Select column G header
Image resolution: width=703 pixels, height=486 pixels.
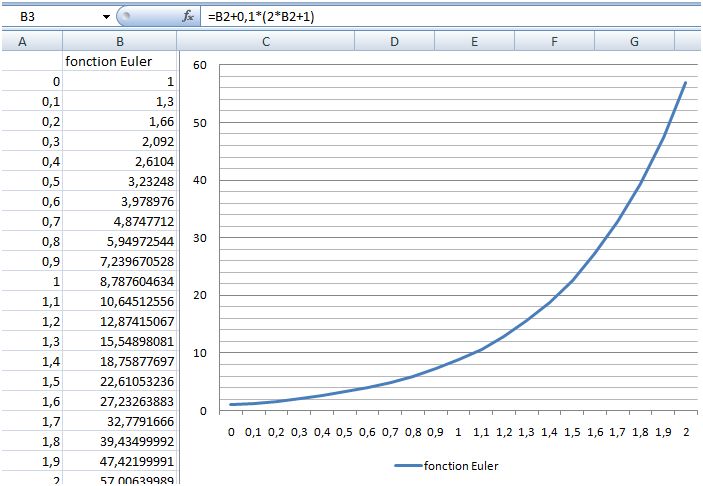click(634, 41)
